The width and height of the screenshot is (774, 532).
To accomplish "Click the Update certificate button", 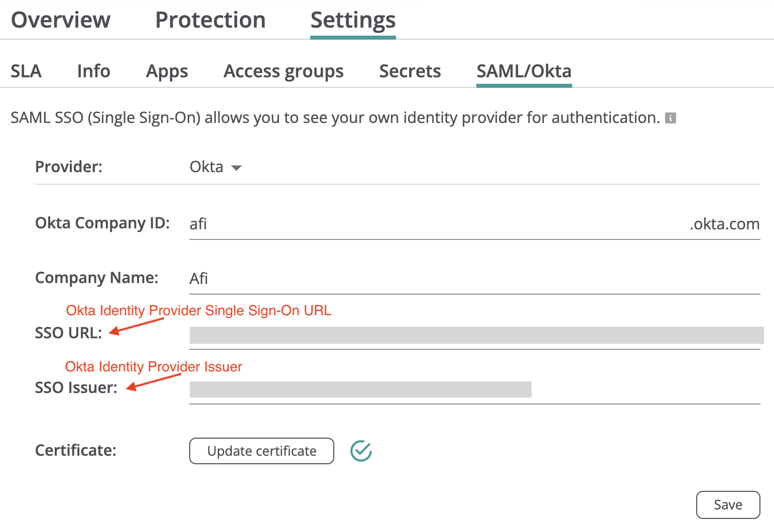I will coord(262,451).
